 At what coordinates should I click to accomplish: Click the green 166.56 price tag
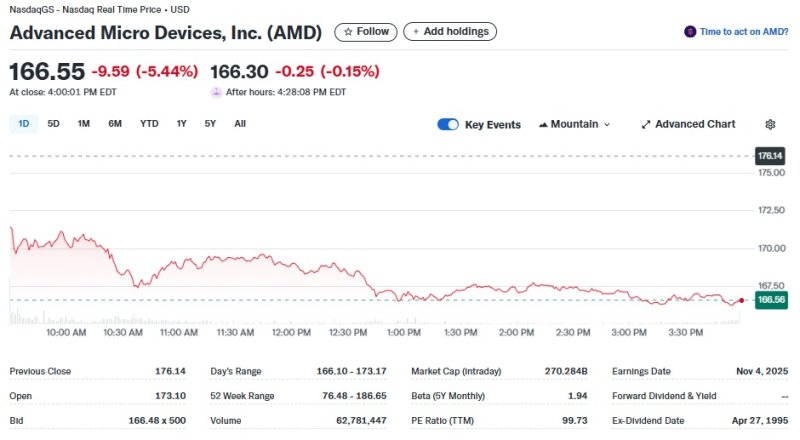[770, 299]
